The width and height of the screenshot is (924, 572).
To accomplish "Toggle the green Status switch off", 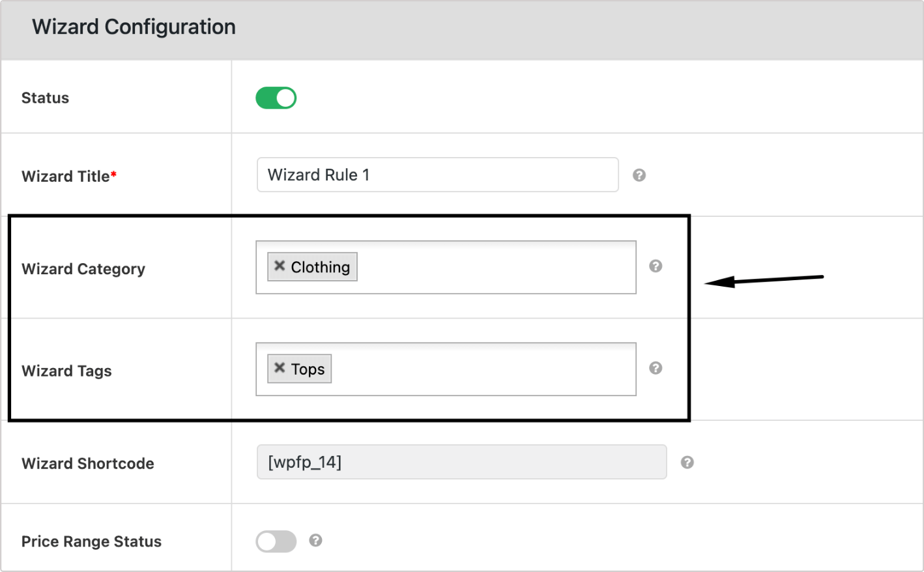I will point(276,98).
